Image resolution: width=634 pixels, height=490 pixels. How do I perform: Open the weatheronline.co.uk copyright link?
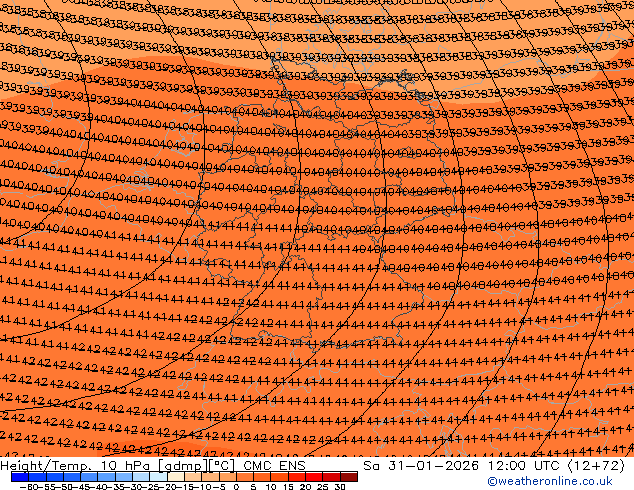(549, 481)
